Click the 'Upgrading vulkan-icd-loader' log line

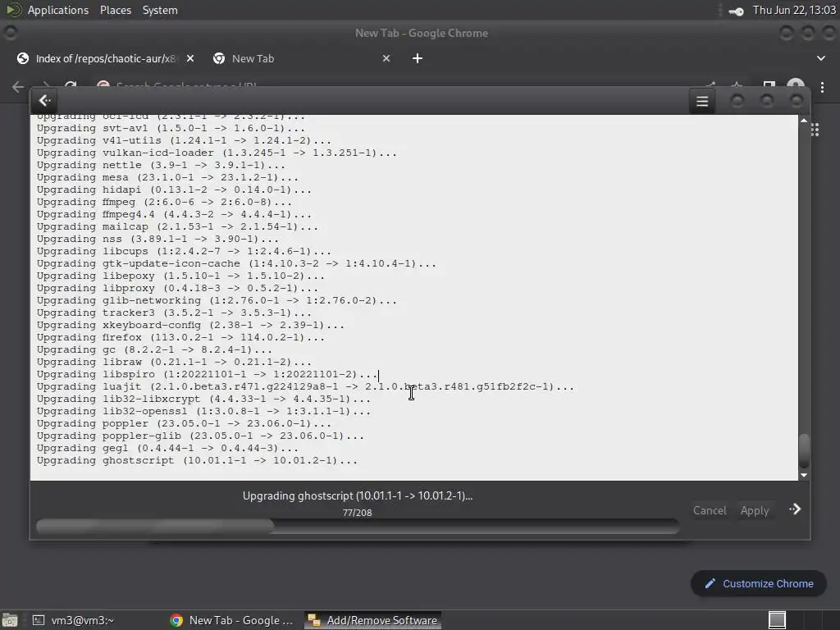point(217,153)
